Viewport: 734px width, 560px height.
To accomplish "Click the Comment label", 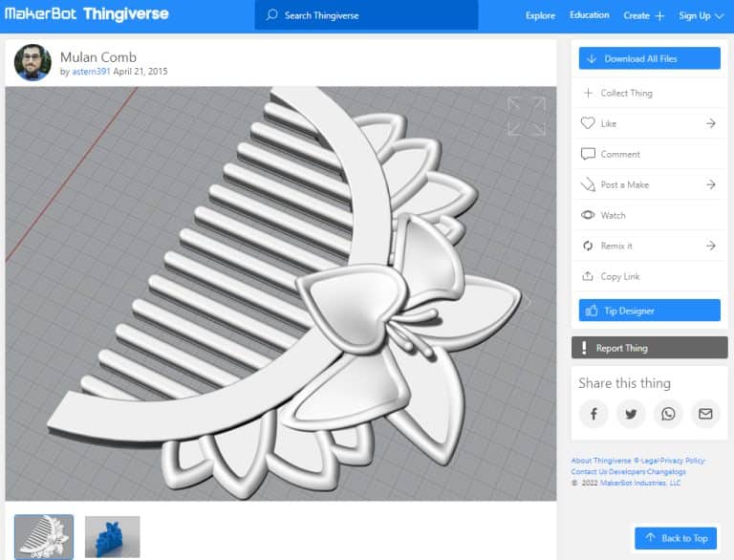I will (x=620, y=154).
